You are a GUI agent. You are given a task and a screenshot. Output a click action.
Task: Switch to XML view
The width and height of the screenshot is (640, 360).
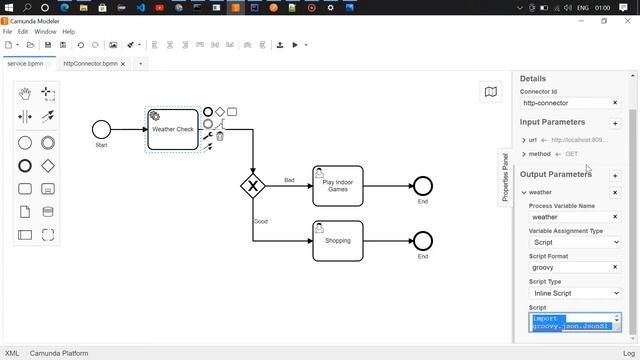click(x=12, y=353)
